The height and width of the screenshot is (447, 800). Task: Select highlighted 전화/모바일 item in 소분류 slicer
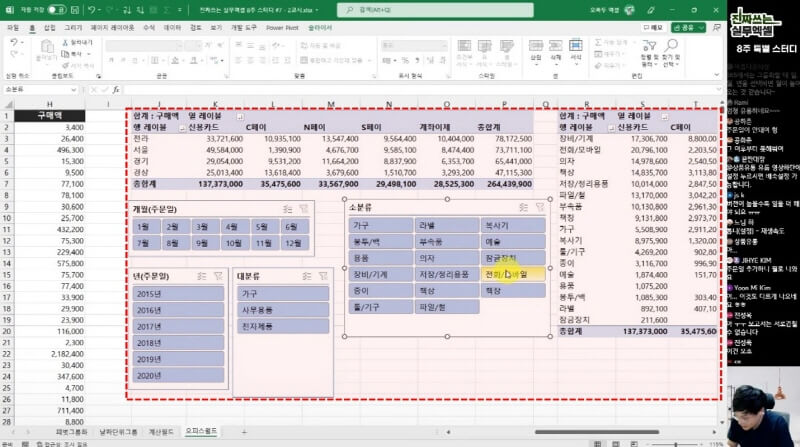tap(513, 275)
